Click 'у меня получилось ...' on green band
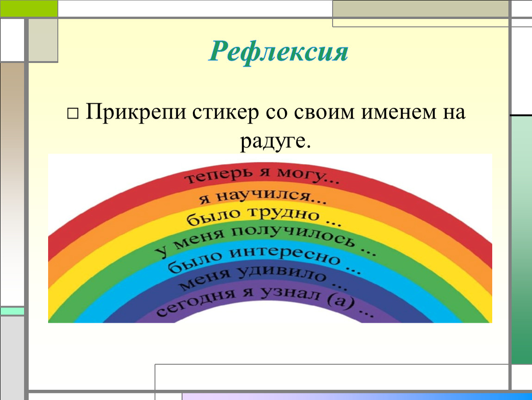 click(x=265, y=240)
